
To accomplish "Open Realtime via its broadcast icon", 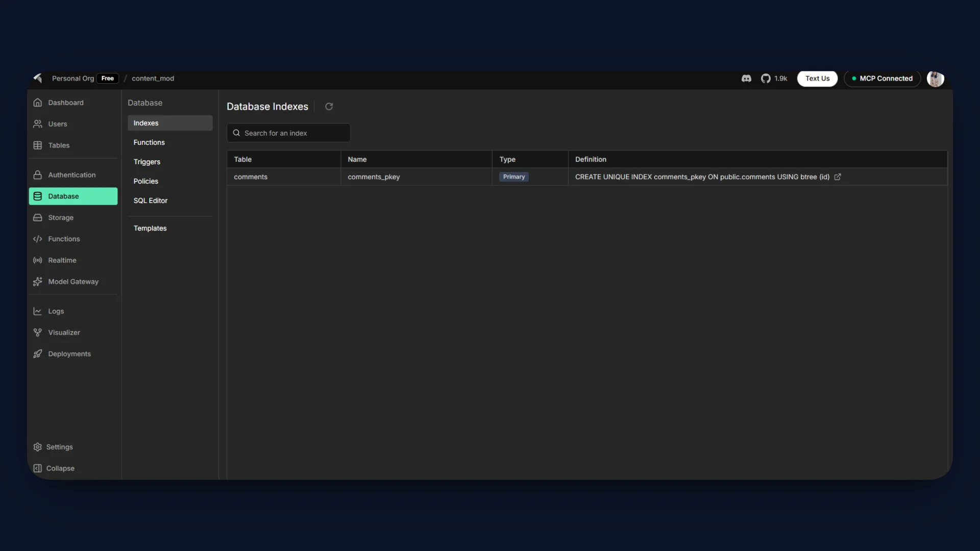I will pyautogui.click(x=38, y=260).
